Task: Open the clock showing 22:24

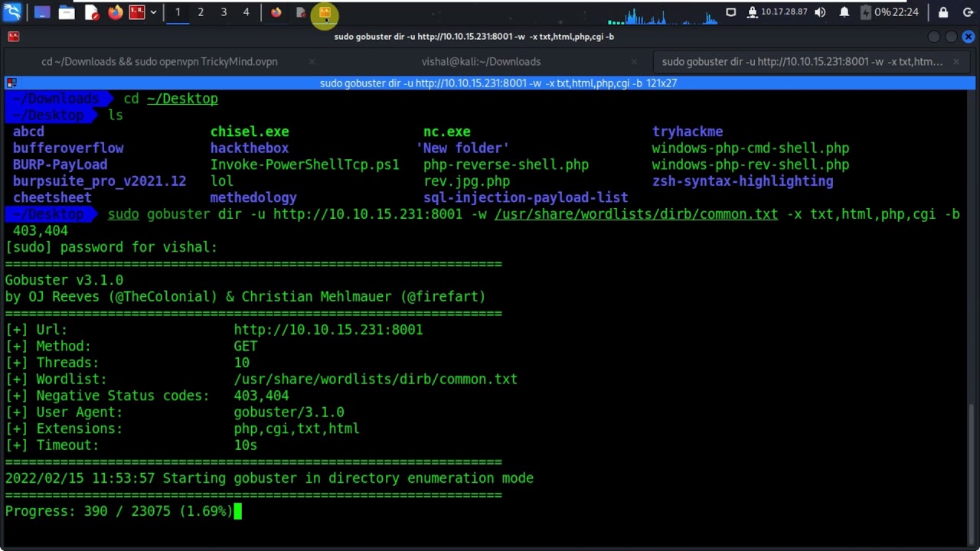Action: [906, 12]
